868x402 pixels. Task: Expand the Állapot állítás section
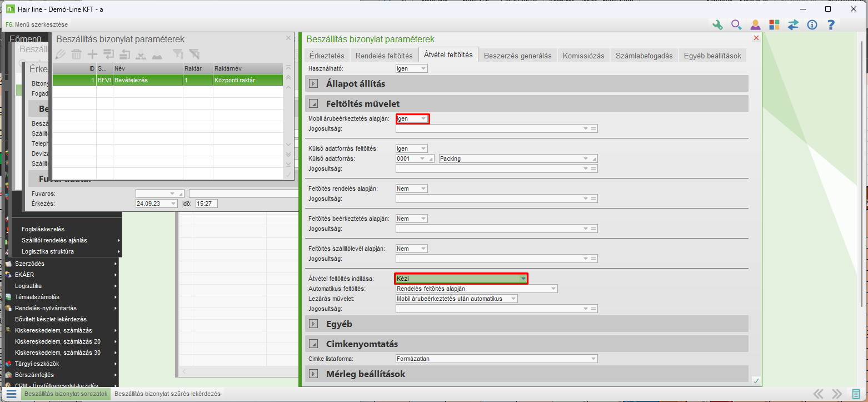point(313,83)
